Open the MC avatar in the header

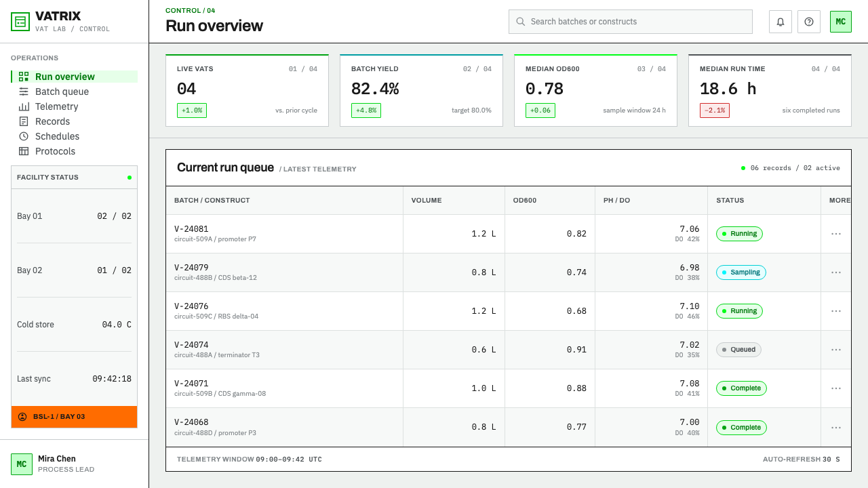[841, 22]
